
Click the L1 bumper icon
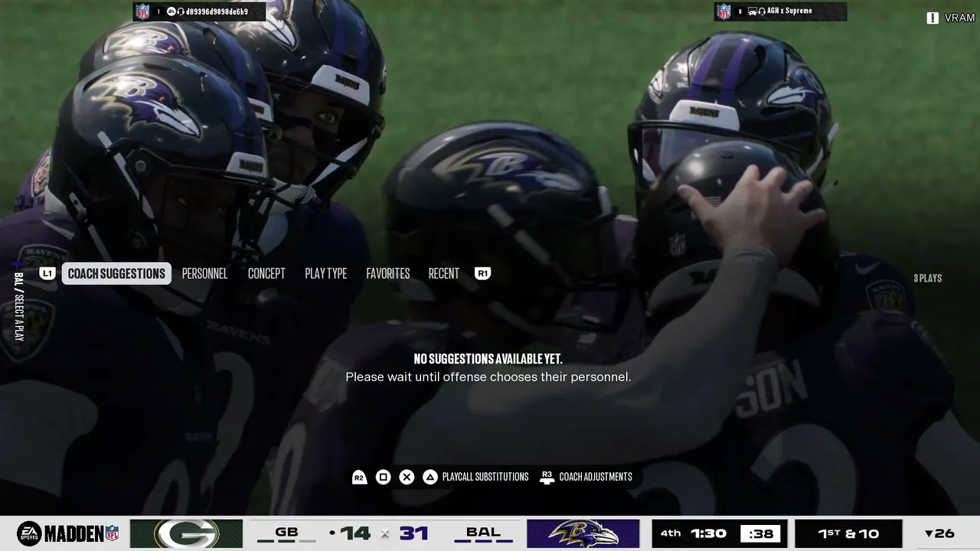[47, 273]
